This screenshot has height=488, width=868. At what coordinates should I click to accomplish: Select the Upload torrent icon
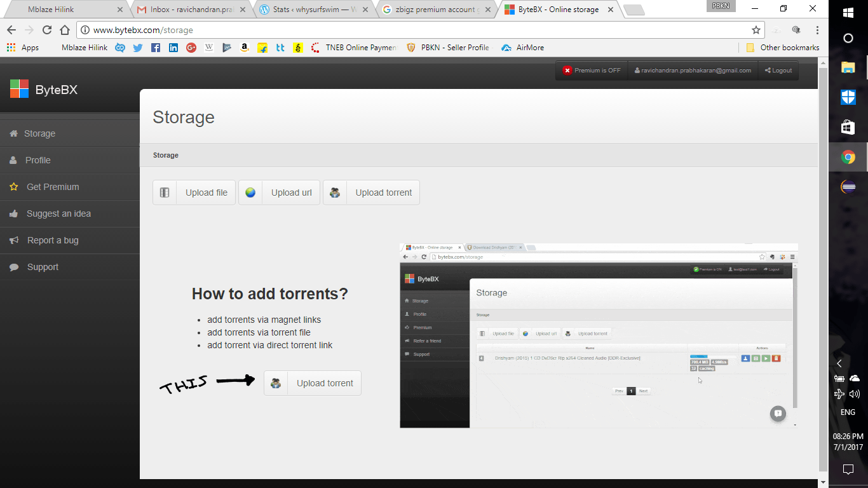pyautogui.click(x=334, y=192)
